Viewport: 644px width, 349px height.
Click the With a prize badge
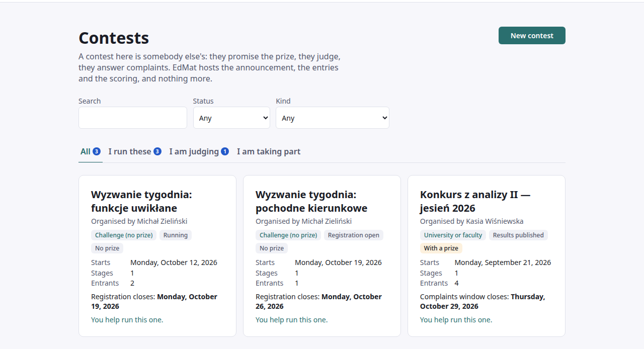441,248
